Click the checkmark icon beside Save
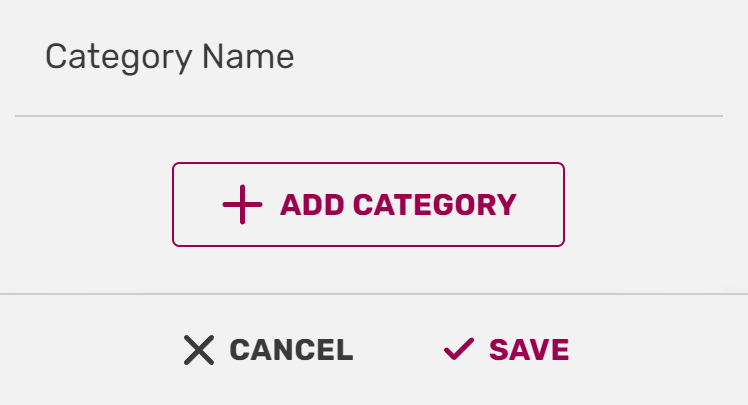The height and width of the screenshot is (405, 748). click(458, 349)
